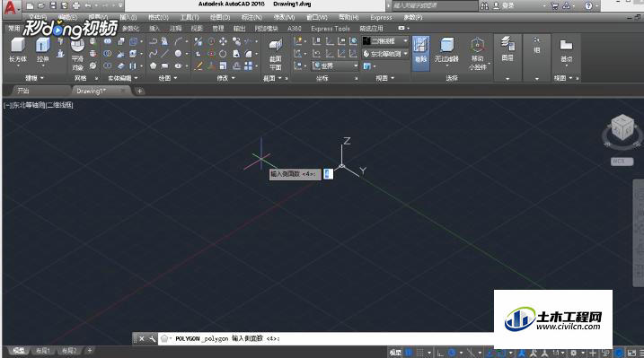
Task: Select the Extrude (拉伸) tool
Action: click(x=43, y=49)
